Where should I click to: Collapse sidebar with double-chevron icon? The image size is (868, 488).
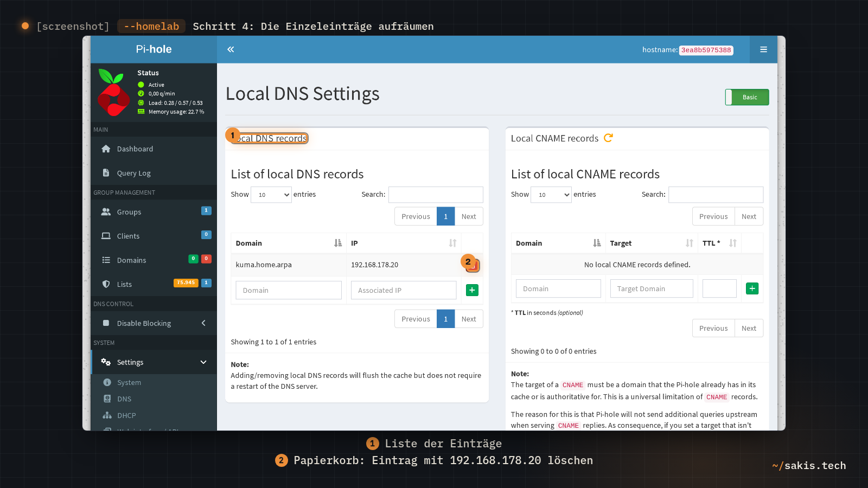click(x=231, y=49)
